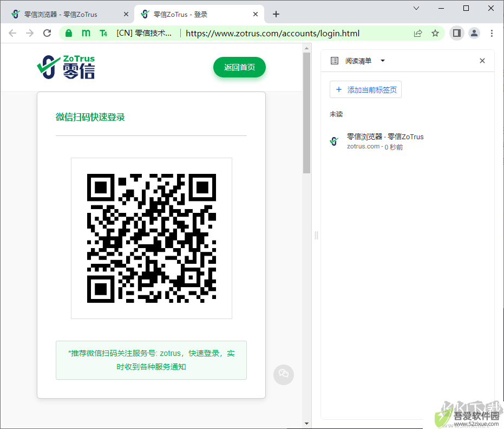This screenshot has width=504, height=429.
Task: Click zotrus.com - 0 秒前 text
Action: coord(375,147)
